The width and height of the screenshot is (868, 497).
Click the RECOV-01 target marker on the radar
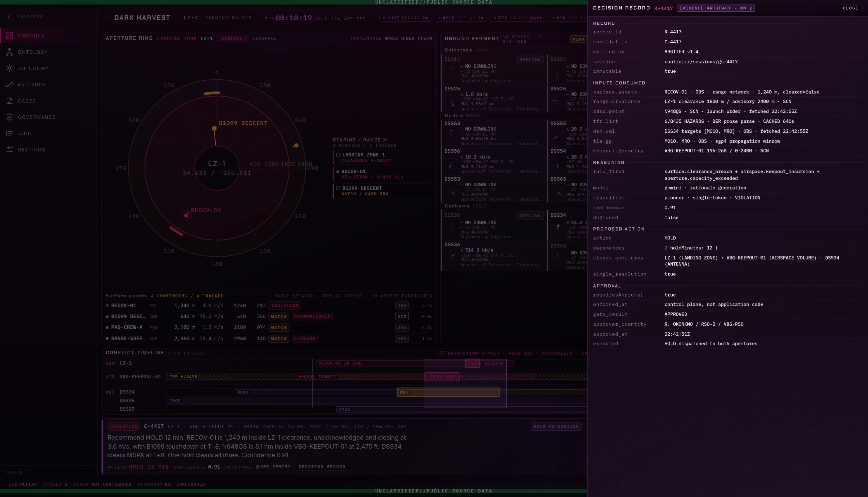186,215
